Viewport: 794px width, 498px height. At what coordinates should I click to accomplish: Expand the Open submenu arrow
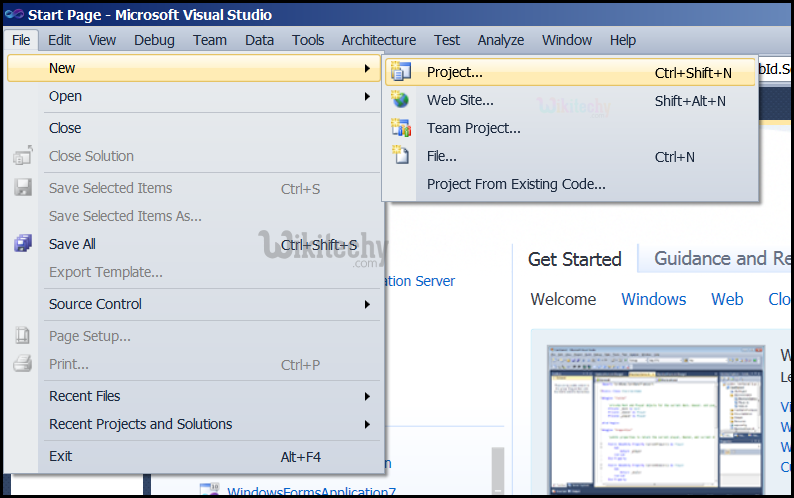coord(367,96)
